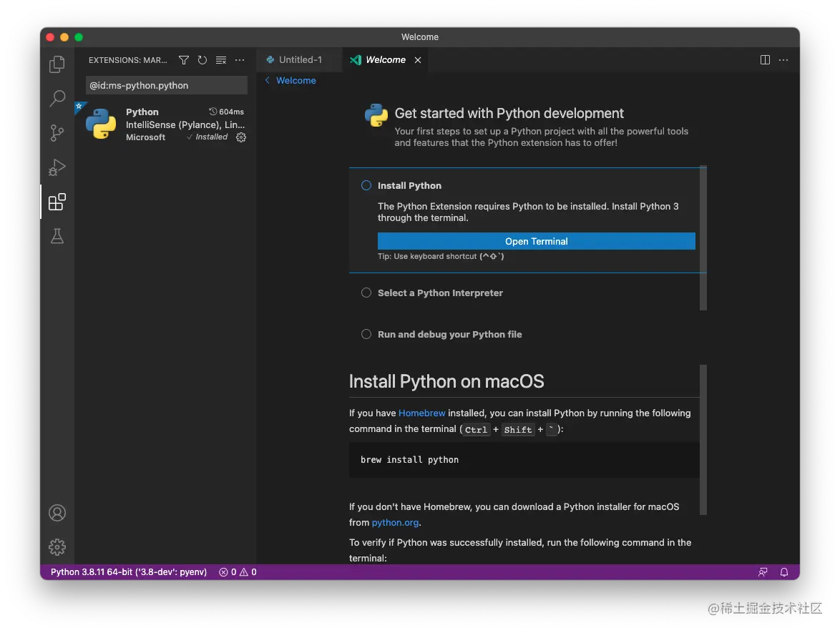Change the Python 3.8.11 interpreter in status bar
Screen dimensions: 840x633
pos(129,572)
